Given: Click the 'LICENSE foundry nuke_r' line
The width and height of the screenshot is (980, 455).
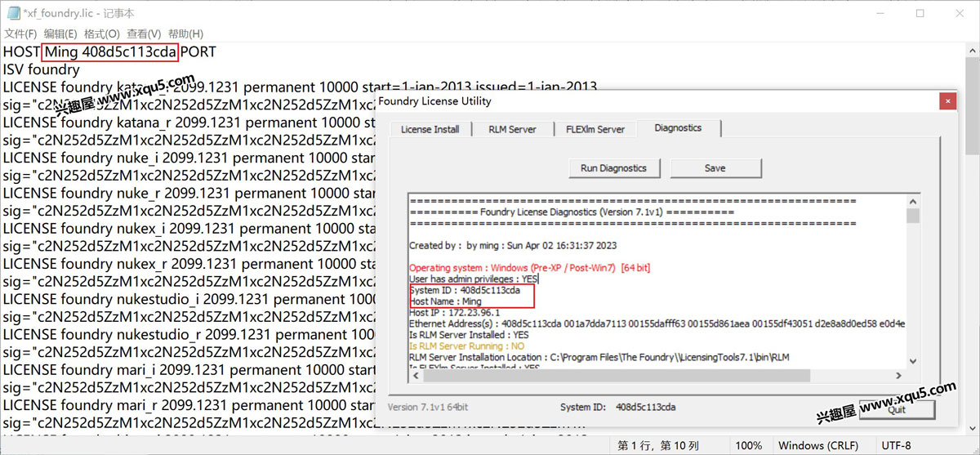Looking at the screenshot, I should point(189,194).
